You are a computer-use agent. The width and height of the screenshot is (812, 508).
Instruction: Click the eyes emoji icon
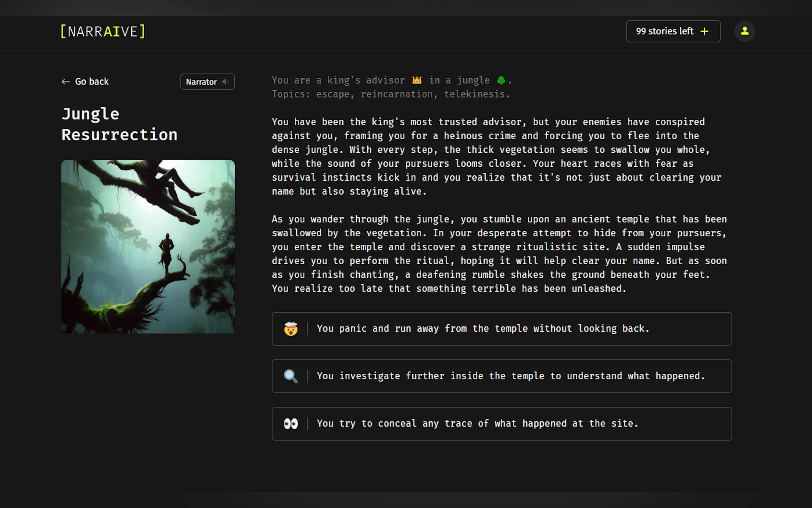click(291, 424)
